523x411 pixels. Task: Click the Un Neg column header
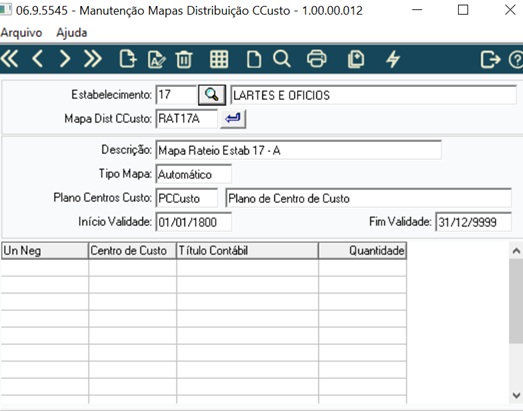(x=45, y=251)
